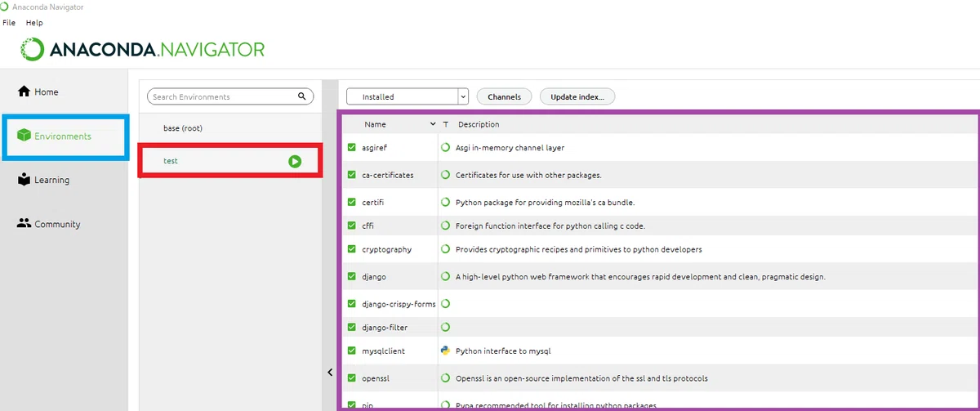Click the Home house icon
980x411 pixels.
[24, 92]
